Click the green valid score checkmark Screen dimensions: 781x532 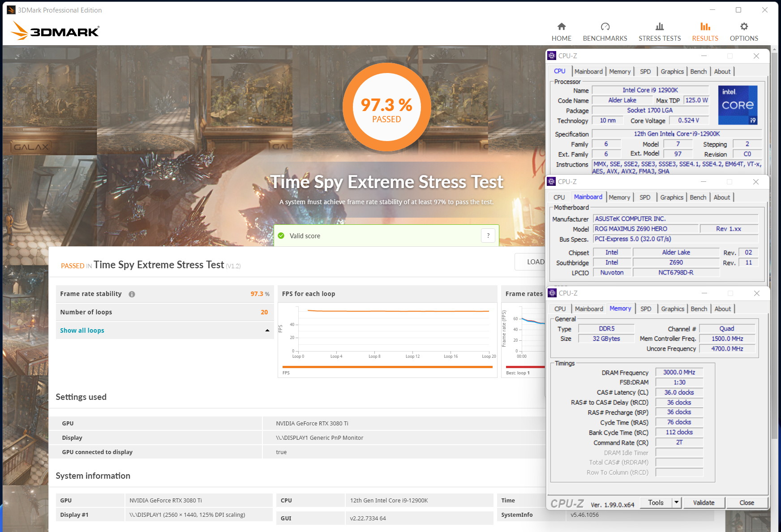(x=281, y=236)
